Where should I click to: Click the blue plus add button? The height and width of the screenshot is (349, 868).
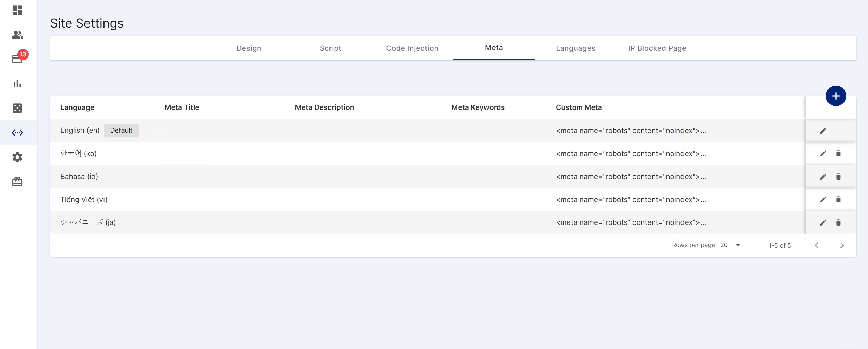(x=836, y=96)
